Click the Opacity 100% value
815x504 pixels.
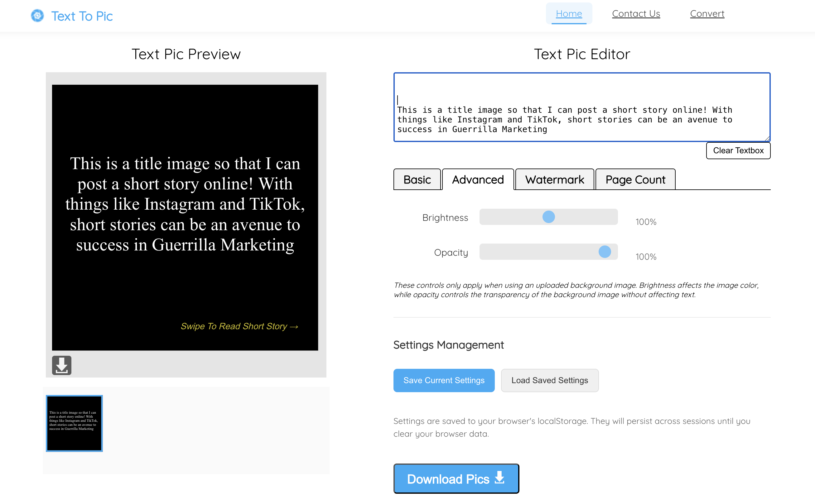(x=646, y=257)
